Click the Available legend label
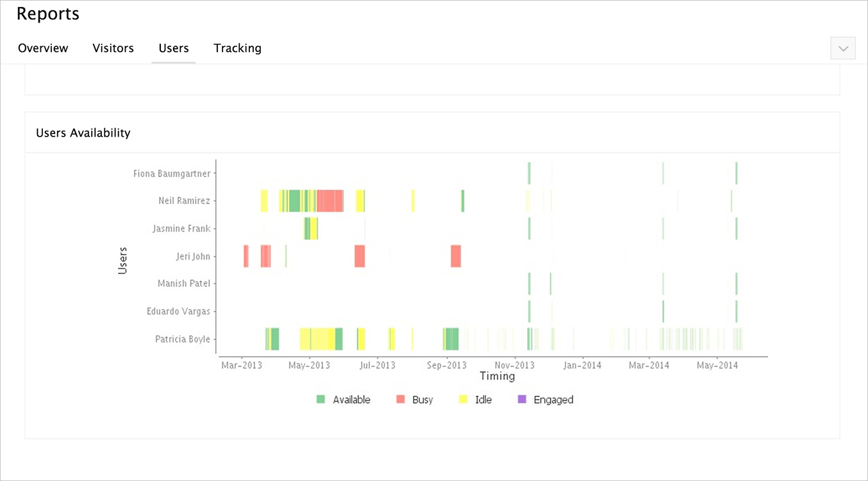 coord(351,400)
